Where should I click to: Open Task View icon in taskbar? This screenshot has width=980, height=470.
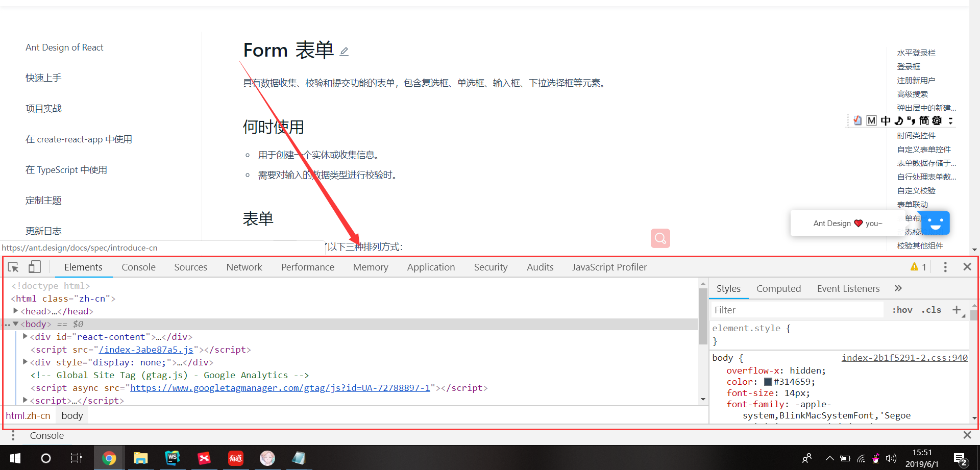[77, 458]
